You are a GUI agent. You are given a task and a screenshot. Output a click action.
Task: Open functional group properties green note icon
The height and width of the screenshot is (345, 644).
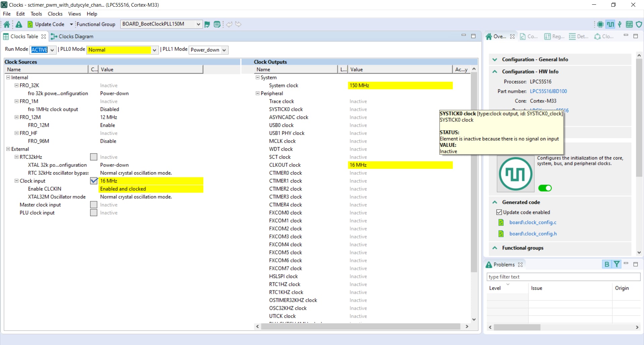coord(217,24)
